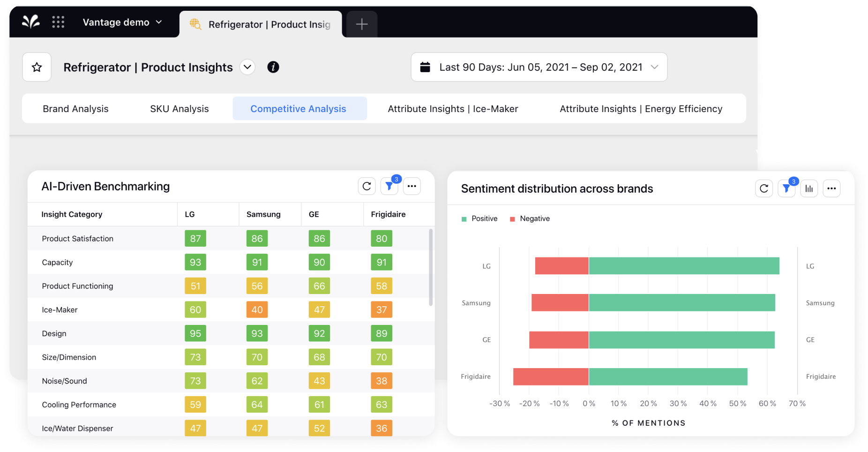This screenshot has width=868, height=452.
Task: Click Samsung Ice-Maker score 40
Action: (x=257, y=310)
